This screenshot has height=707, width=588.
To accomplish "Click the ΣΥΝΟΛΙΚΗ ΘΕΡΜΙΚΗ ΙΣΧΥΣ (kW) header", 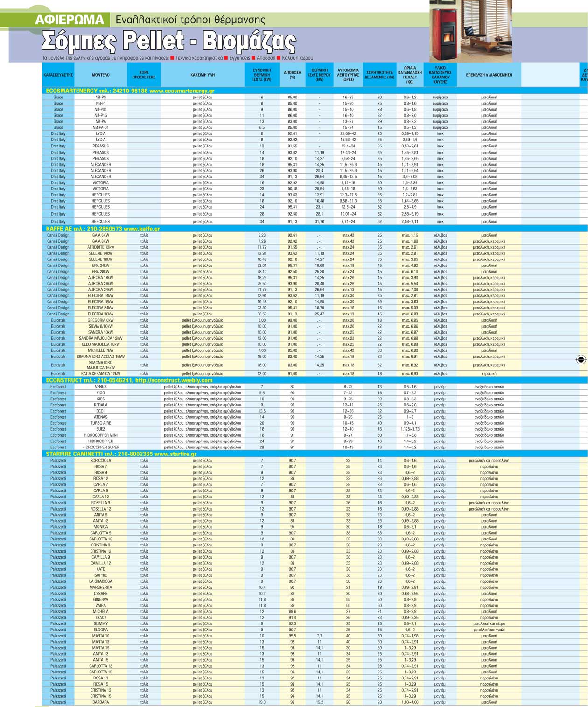I will 262,75.
